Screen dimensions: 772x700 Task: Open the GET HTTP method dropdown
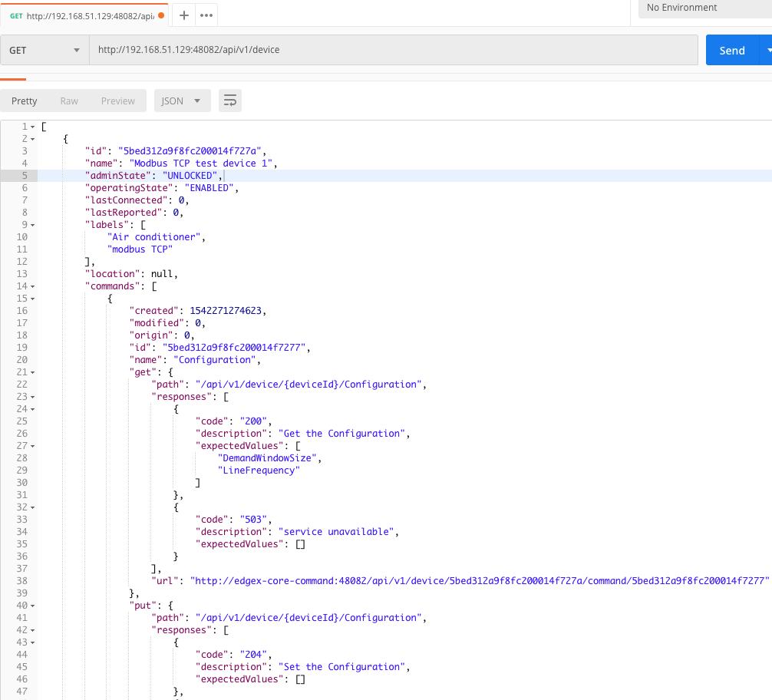[45, 50]
